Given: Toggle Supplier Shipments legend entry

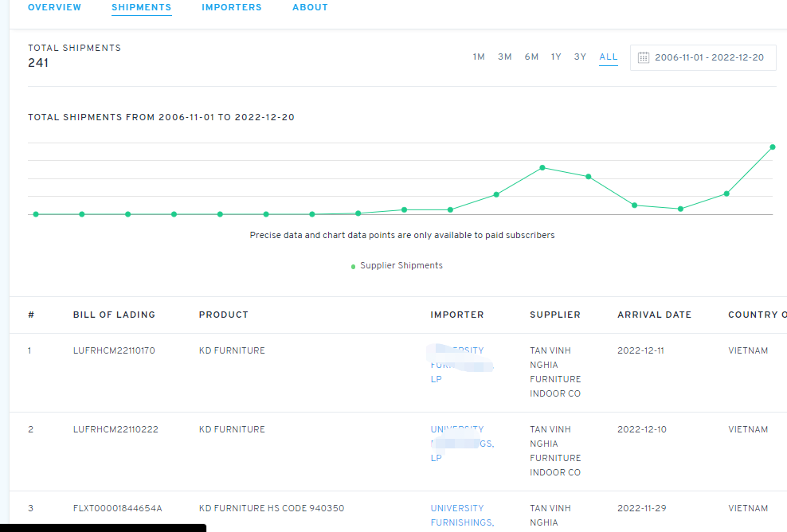Looking at the screenshot, I should pos(397,265).
